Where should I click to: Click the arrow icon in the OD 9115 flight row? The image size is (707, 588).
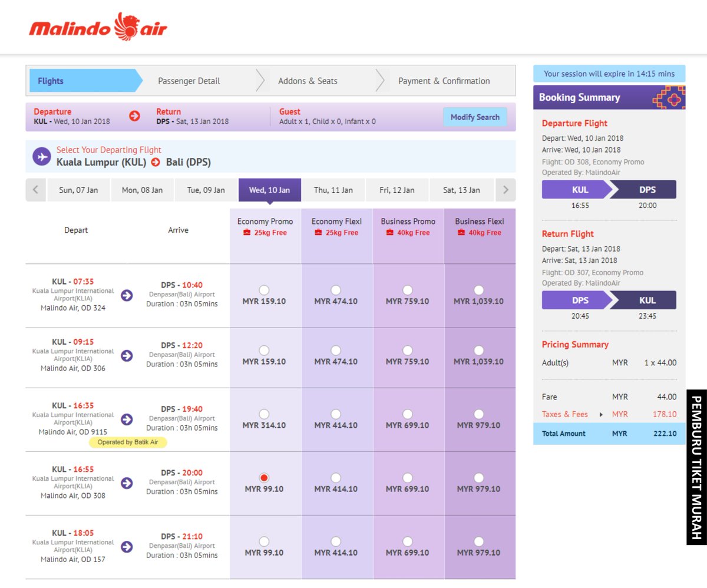(127, 419)
